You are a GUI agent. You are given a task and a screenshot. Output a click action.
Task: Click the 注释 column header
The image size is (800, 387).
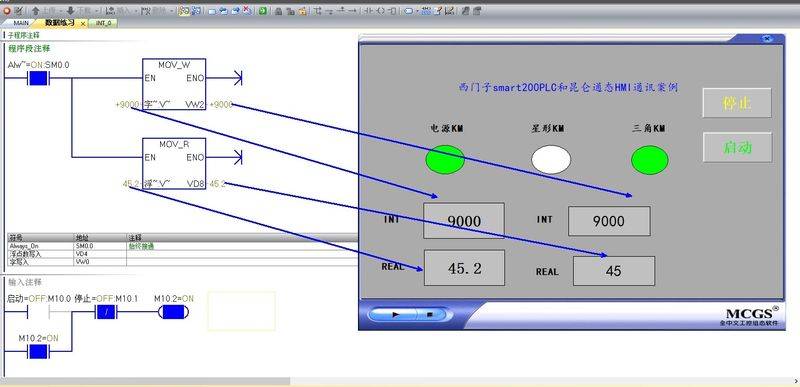pos(242,238)
